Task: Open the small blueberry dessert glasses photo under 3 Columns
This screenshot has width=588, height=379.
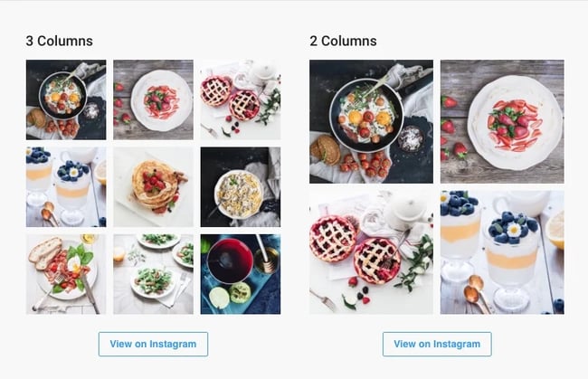Action: 66,186
